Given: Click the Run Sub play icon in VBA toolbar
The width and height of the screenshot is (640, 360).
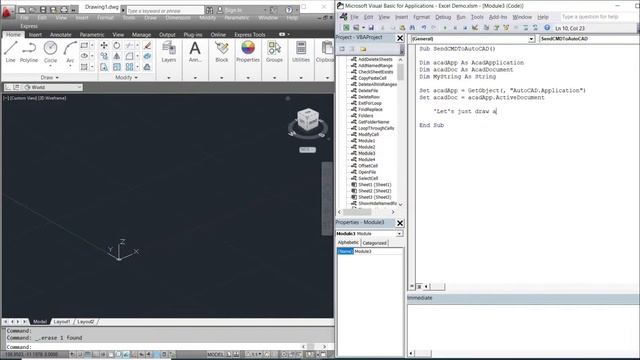Looking at the screenshot, I should (444, 28).
